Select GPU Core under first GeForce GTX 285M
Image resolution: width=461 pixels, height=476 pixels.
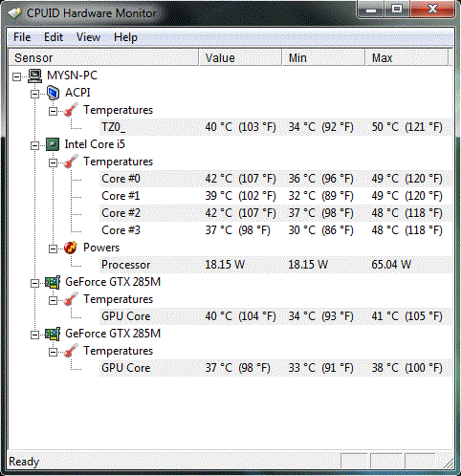coord(276,316)
